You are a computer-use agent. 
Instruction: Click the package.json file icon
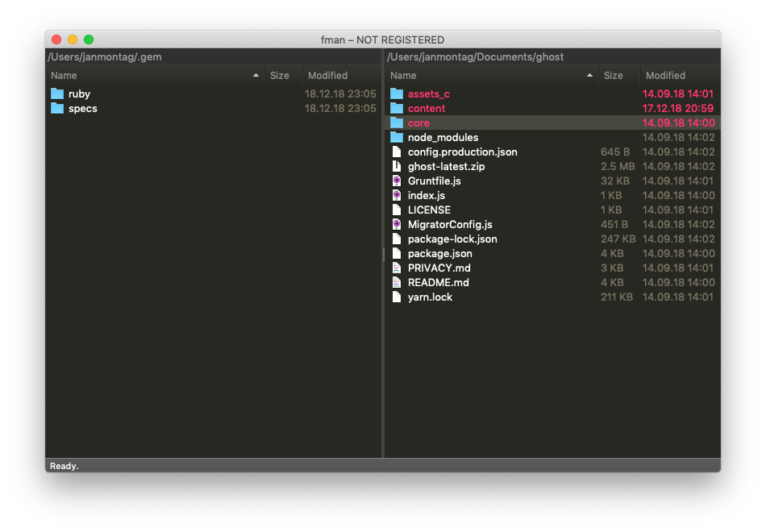398,253
